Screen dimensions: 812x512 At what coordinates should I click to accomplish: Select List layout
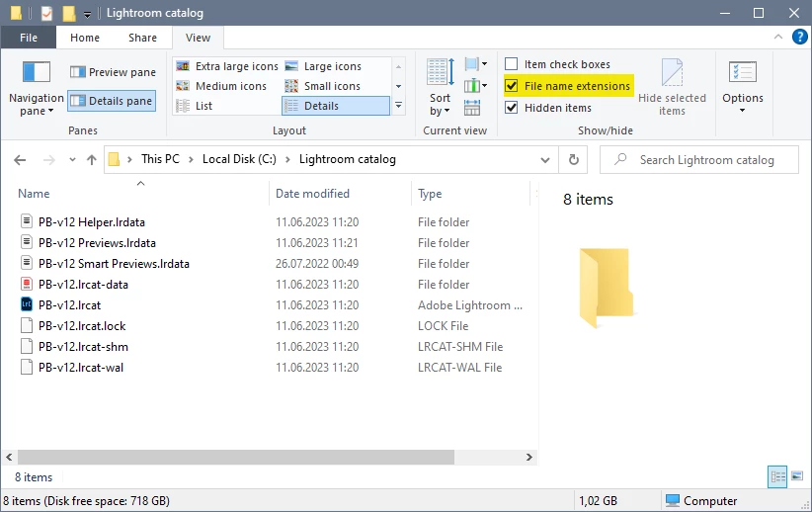[195, 106]
